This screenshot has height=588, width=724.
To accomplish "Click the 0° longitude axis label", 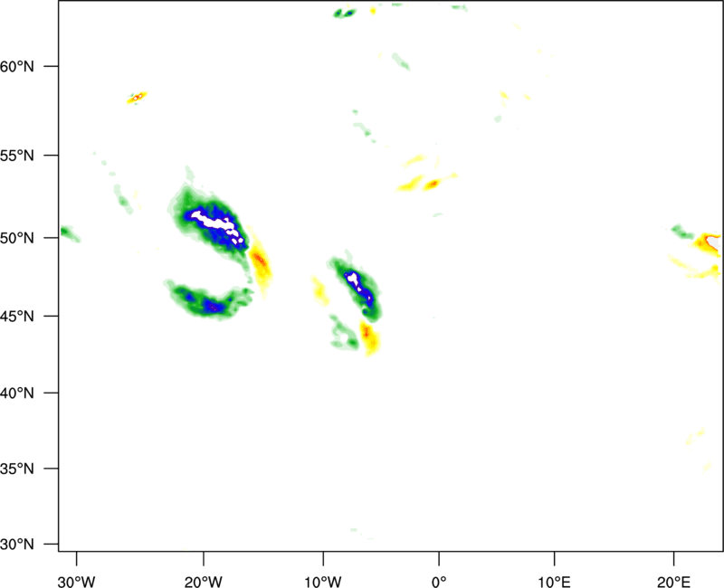I will click(x=439, y=582).
